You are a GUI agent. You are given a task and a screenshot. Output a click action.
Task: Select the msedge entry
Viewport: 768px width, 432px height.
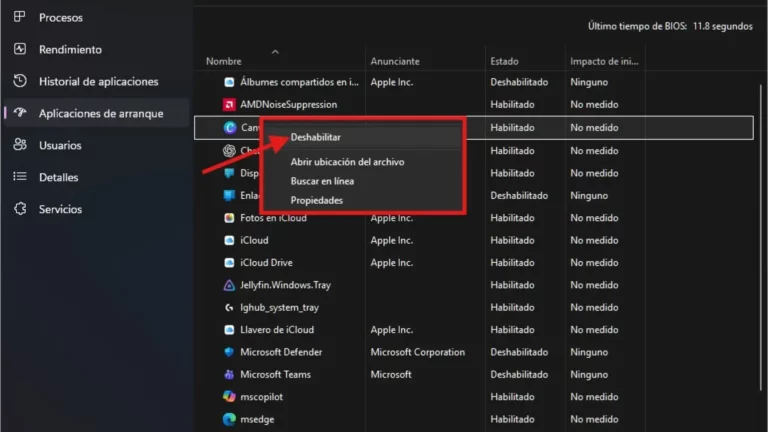tap(257, 419)
